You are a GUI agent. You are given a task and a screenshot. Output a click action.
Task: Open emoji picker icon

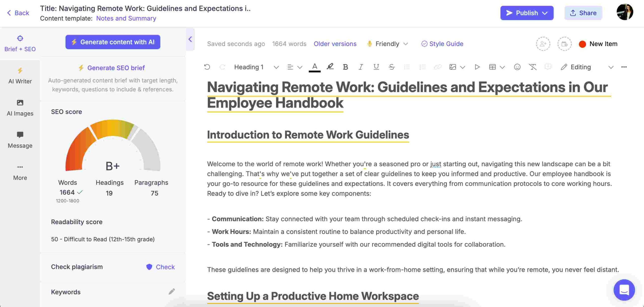pyautogui.click(x=517, y=66)
